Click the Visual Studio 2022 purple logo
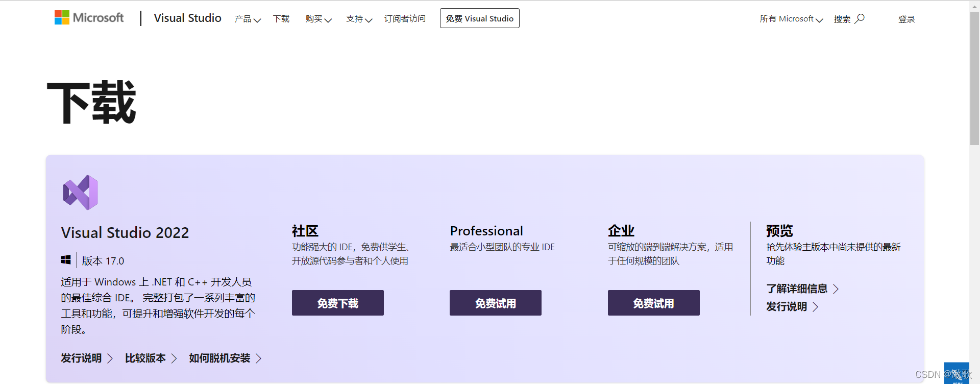This screenshot has width=980, height=384. pyautogui.click(x=80, y=193)
